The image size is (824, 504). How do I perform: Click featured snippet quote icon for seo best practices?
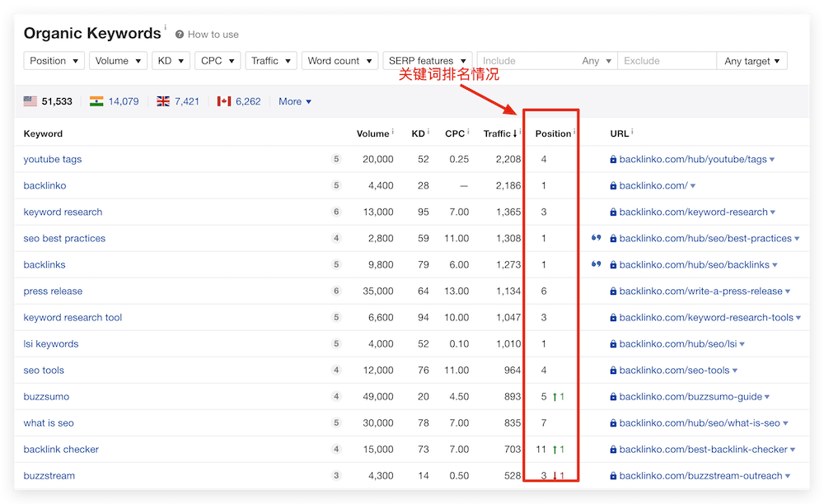[596, 238]
